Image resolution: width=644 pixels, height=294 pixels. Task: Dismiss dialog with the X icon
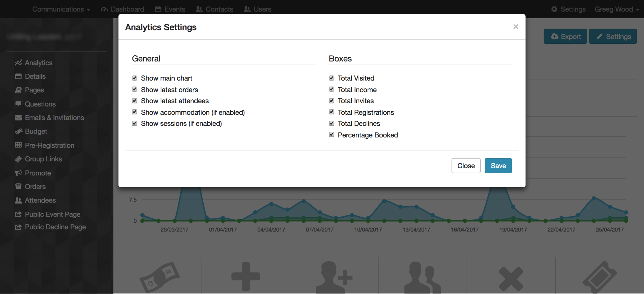coord(515,27)
